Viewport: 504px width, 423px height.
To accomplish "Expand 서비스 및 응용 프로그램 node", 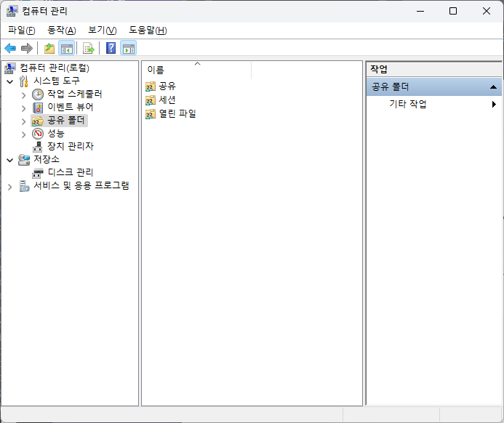I will [x=10, y=187].
